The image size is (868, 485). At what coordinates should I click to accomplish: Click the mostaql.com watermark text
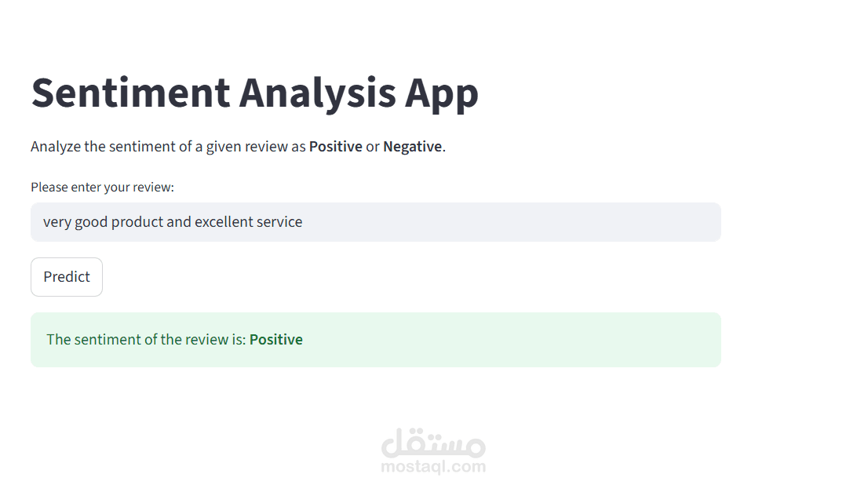[433, 467]
